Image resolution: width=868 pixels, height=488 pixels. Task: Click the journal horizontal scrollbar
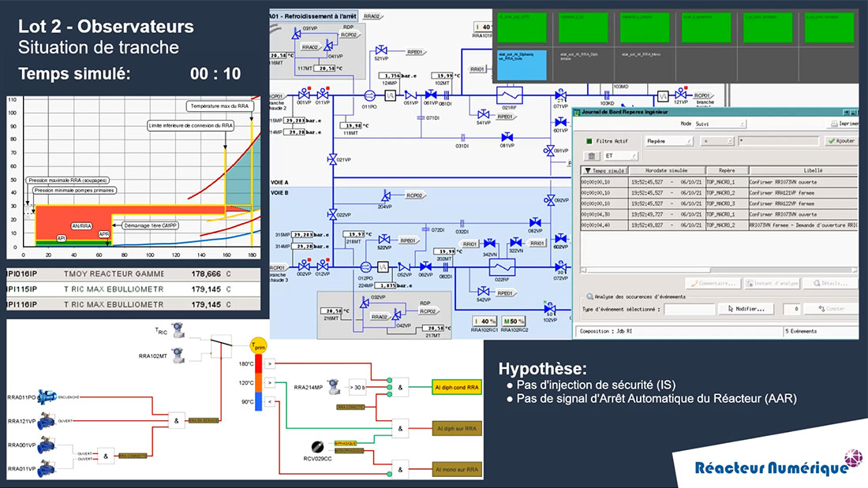[719, 270]
